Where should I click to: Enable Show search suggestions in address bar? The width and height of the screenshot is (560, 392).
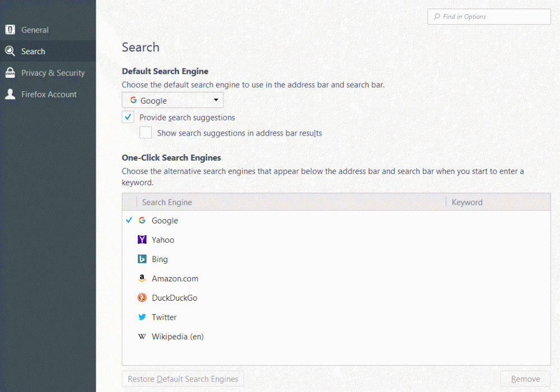[x=146, y=133]
